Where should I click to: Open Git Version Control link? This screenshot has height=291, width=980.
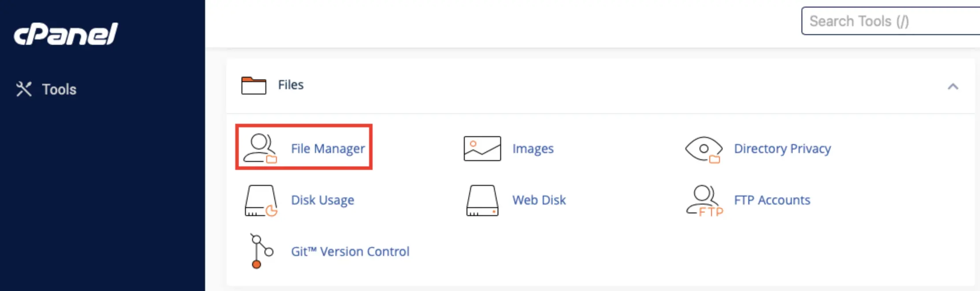[350, 252]
